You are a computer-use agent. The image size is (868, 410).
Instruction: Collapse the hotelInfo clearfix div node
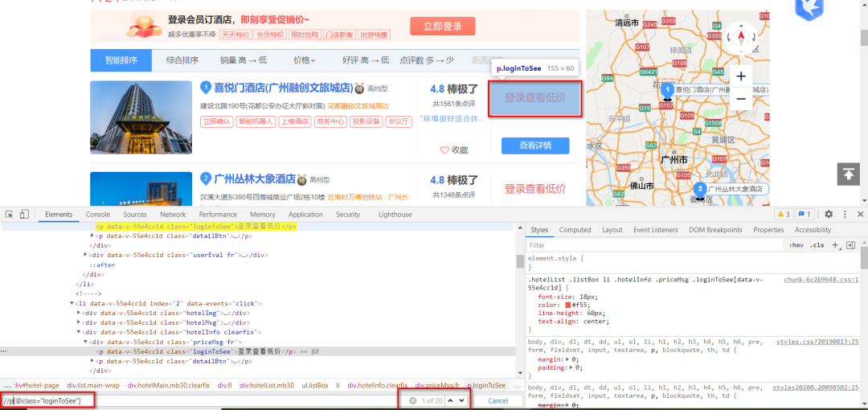pos(79,333)
